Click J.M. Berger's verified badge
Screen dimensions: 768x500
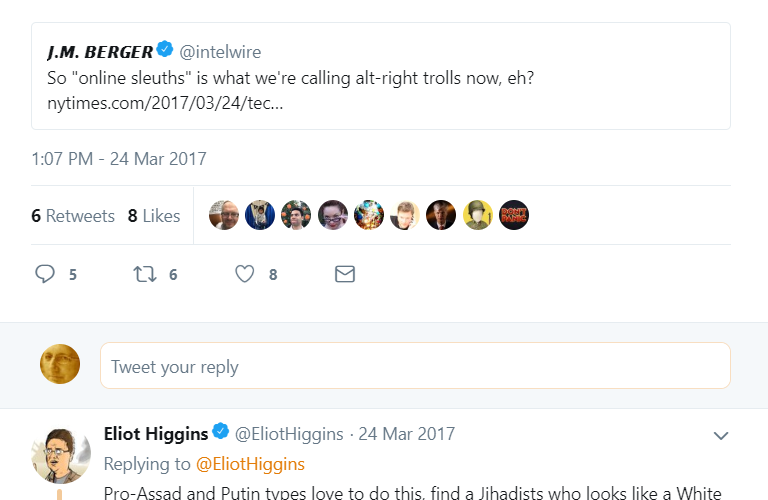165,49
